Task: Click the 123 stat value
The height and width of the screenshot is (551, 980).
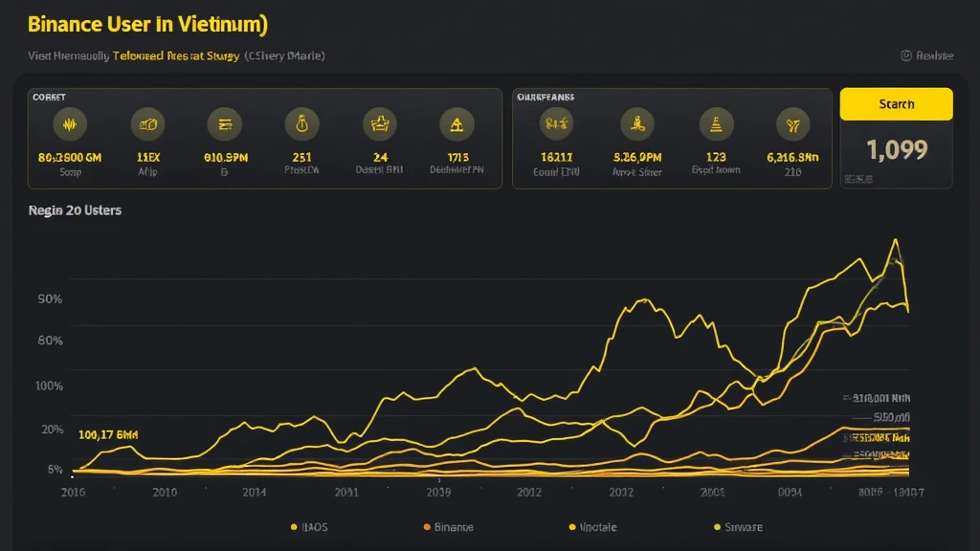Action: click(716, 158)
